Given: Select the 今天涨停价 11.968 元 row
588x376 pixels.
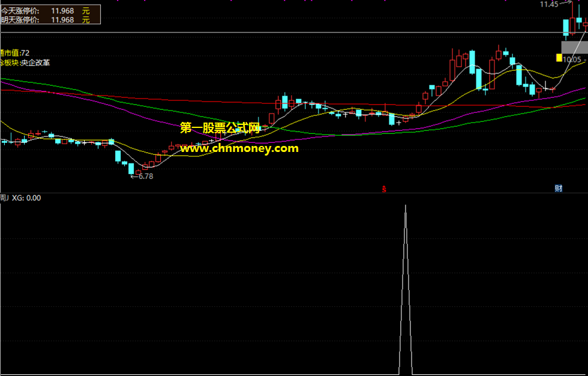Looking at the screenshot, I should (46, 11).
